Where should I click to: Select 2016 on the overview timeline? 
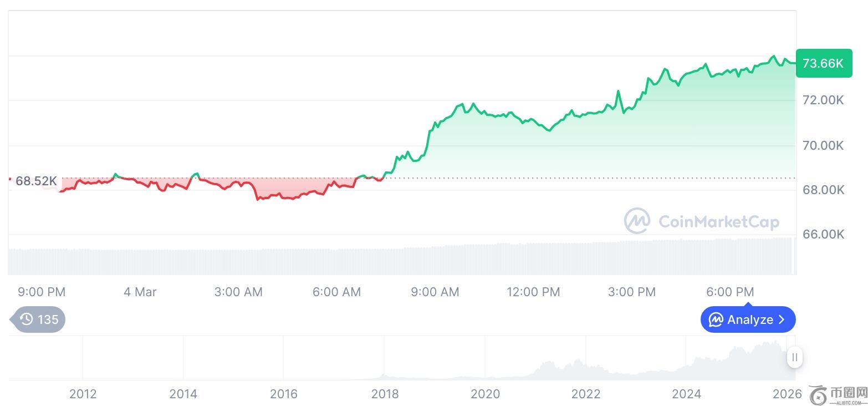[284, 394]
